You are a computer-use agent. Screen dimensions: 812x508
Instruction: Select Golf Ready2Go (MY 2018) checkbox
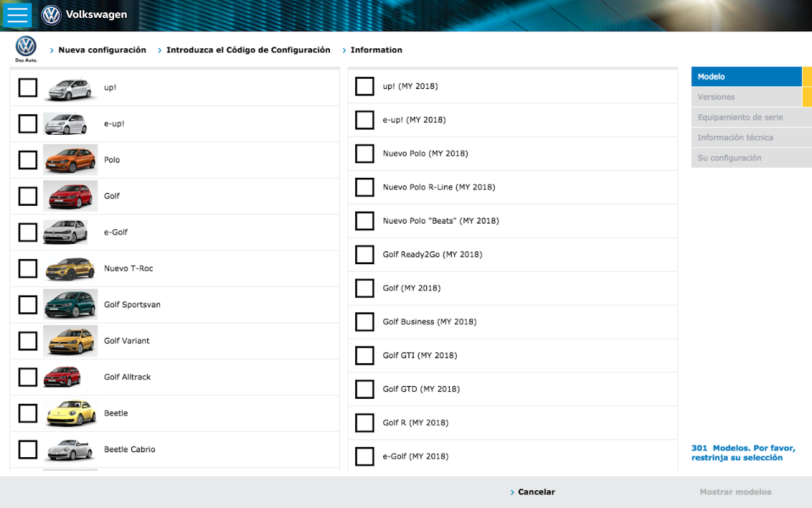coord(365,255)
